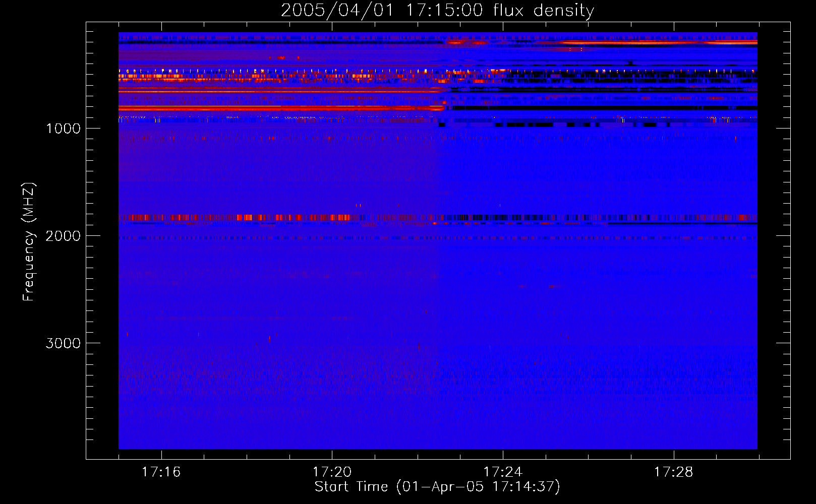Click the "2000" frequency tick label
Screen dimensions: 816x504
63,236
